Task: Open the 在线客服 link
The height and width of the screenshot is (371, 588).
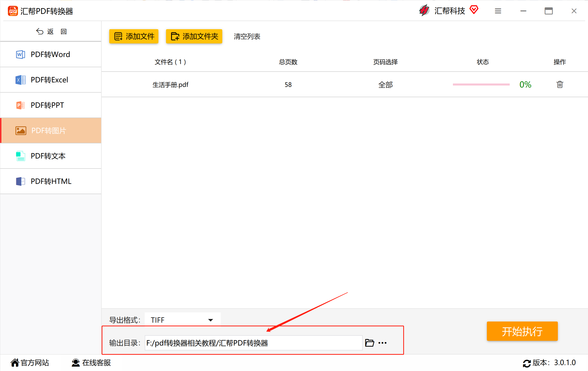Action: [91, 363]
